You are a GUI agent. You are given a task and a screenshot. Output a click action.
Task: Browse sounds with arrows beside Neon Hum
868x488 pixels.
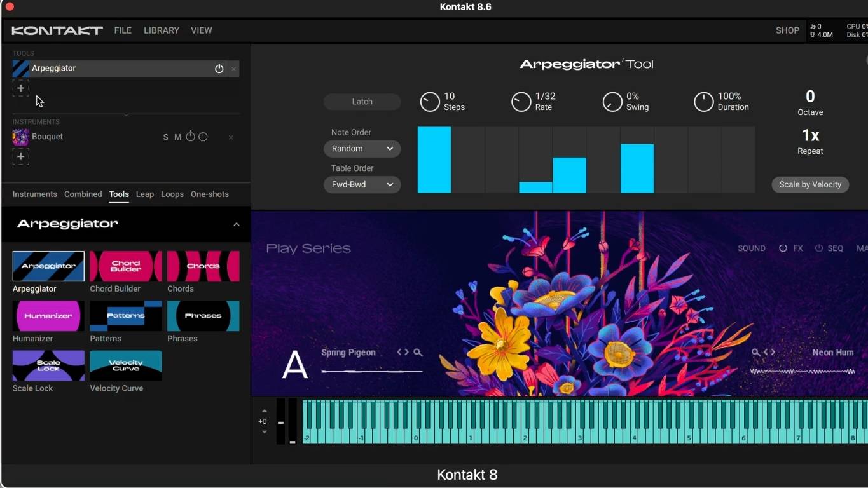click(x=769, y=352)
